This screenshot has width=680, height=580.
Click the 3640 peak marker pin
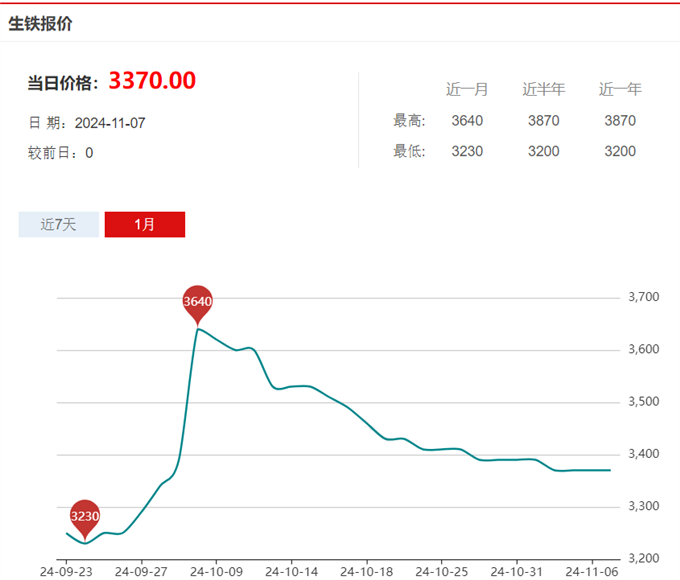click(x=198, y=301)
